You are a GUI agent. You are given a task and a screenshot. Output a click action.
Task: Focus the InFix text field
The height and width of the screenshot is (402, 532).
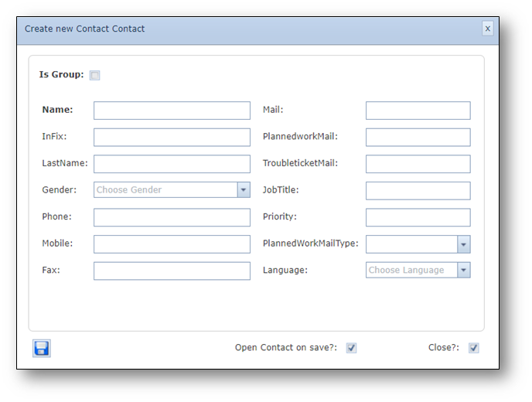(x=172, y=138)
